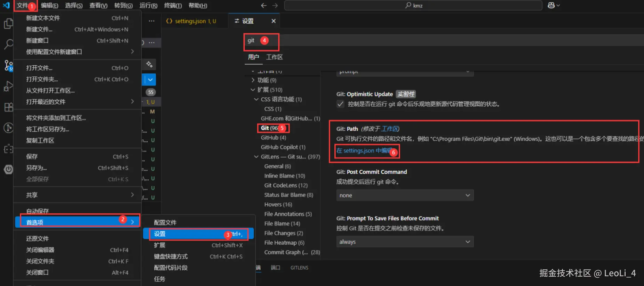Open the Run and Debug view icon

click(x=8, y=86)
